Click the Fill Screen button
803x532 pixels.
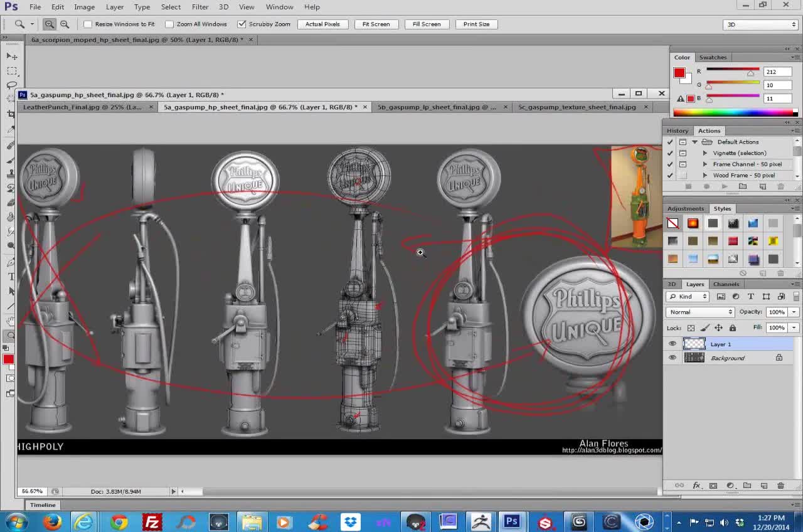tap(427, 24)
